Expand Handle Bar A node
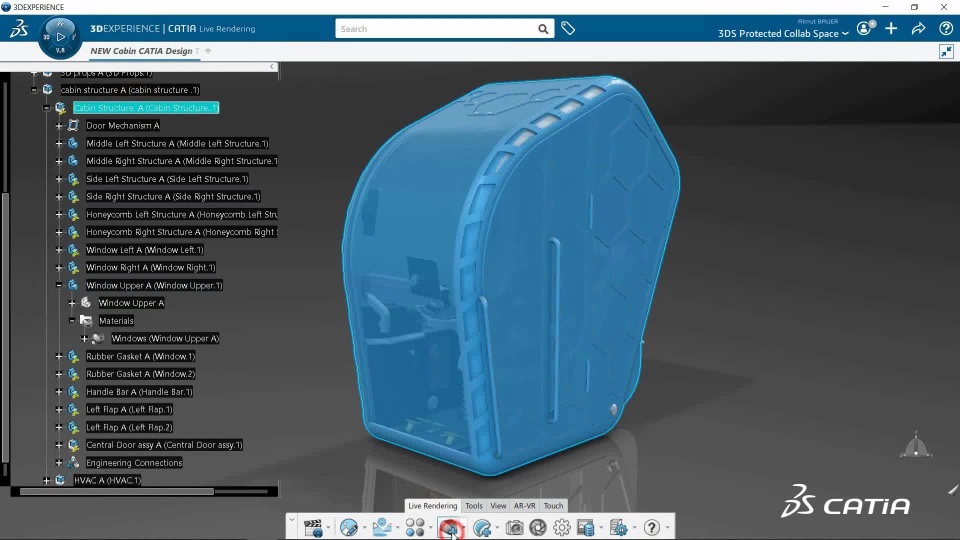960x540 pixels. point(59,392)
